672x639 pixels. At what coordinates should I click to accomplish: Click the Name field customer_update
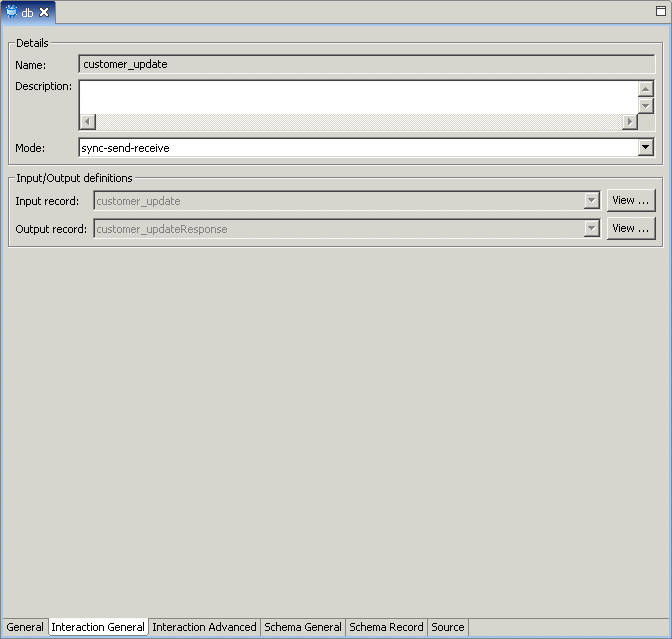pos(367,64)
